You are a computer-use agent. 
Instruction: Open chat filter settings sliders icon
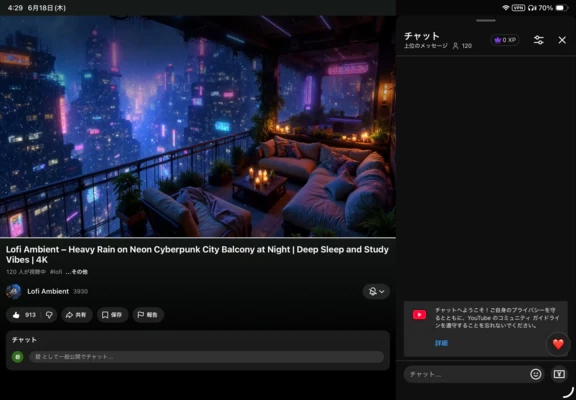[x=539, y=40]
